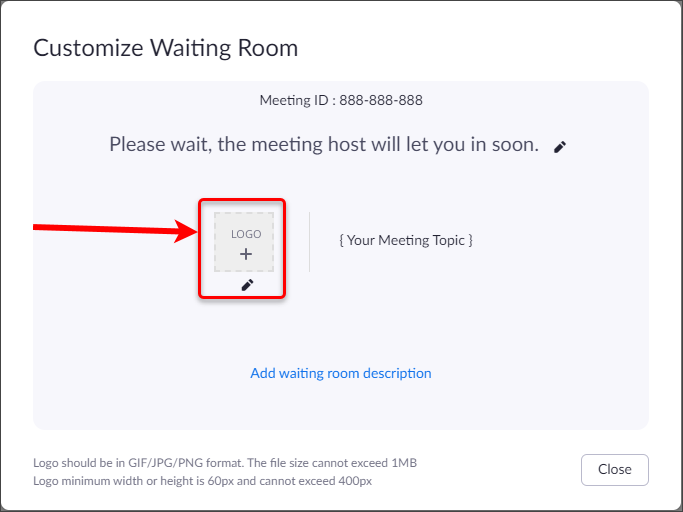Screen dimensions: 683x512
Task: Click the word Customize in the dialog title
Action: click(86, 47)
